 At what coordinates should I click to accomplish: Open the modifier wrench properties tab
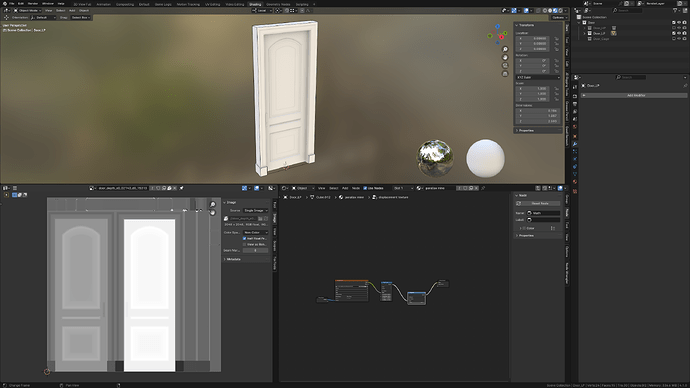click(x=575, y=144)
